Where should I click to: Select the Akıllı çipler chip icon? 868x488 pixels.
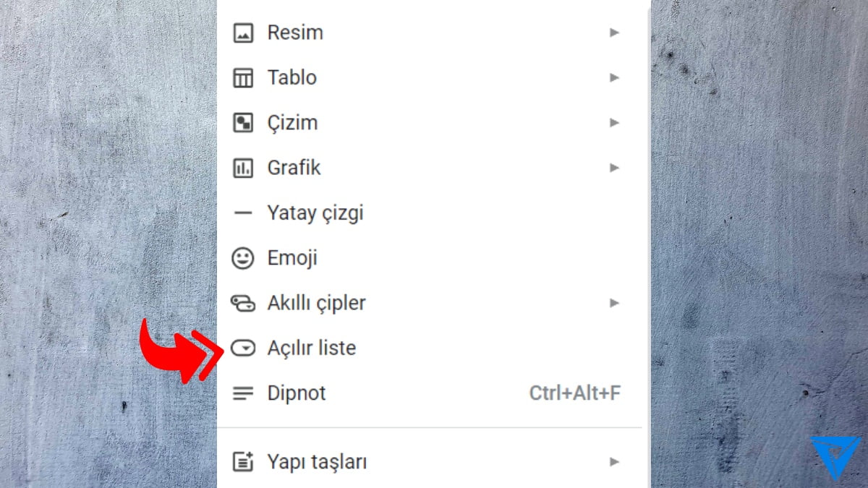point(244,302)
